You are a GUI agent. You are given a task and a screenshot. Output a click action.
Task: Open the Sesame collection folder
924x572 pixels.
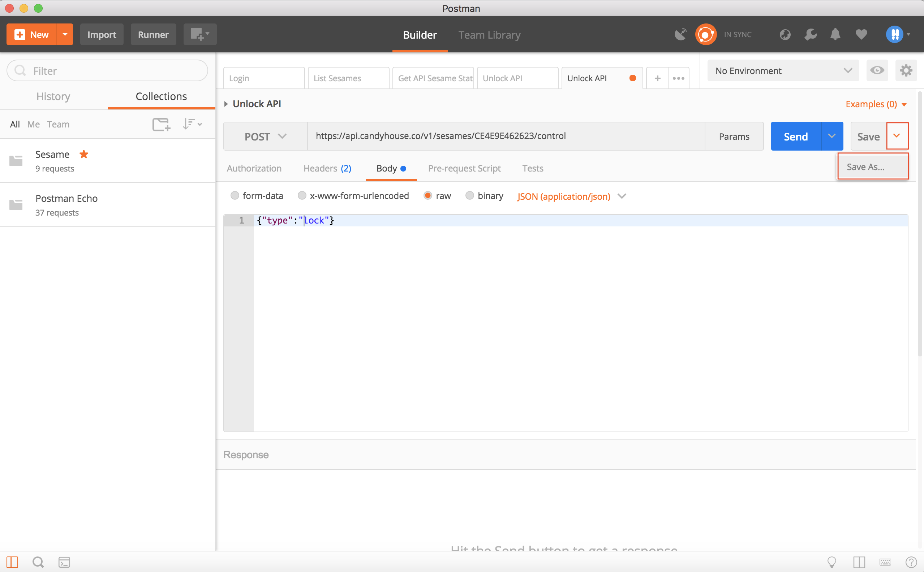coord(107,161)
